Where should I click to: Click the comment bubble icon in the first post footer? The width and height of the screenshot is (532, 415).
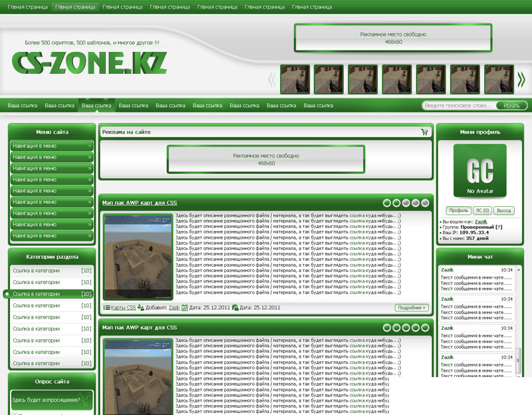point(235,308)
